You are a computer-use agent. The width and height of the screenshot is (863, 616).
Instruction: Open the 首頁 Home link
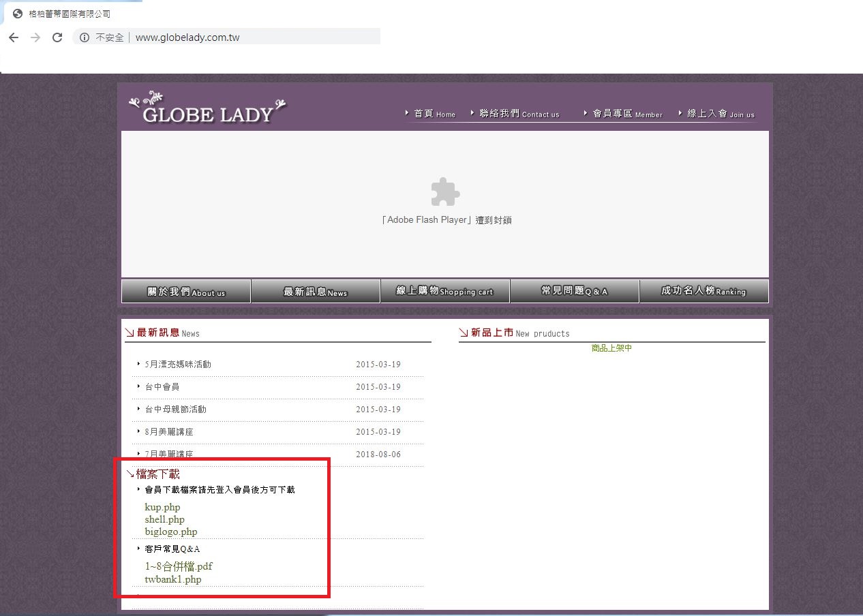435,114
